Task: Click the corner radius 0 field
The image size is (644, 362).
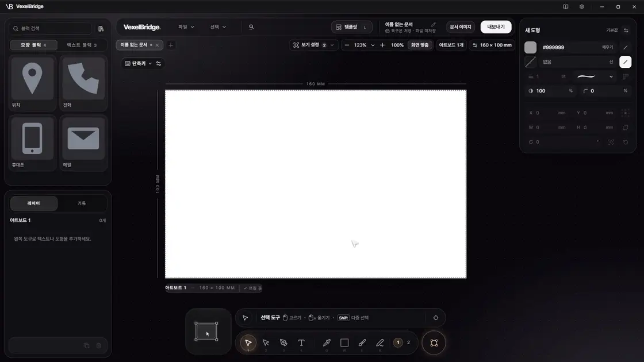Action: (x=605, y=91)
